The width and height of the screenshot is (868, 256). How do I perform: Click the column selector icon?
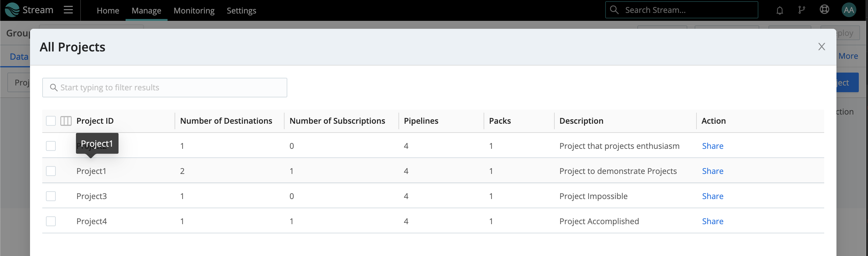point(66,121)
